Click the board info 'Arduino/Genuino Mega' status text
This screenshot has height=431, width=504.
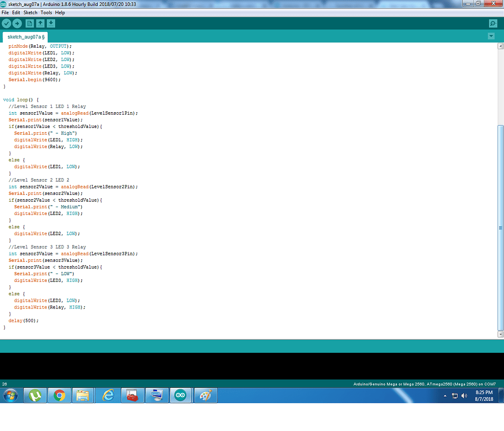point(424,384)
